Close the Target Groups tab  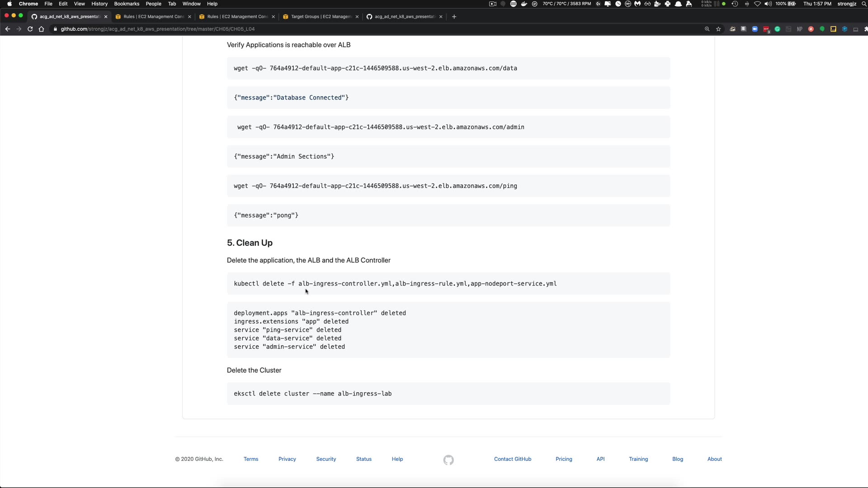357,17
